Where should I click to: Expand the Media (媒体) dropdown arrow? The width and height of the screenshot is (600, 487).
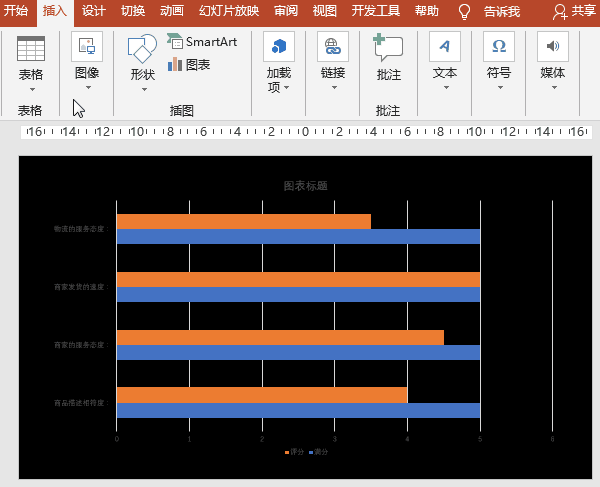(x=554, y=88)
